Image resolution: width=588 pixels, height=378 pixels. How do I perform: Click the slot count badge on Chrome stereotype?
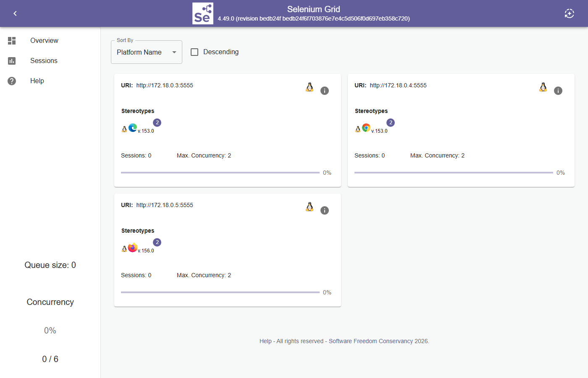(x=391, y=123)
